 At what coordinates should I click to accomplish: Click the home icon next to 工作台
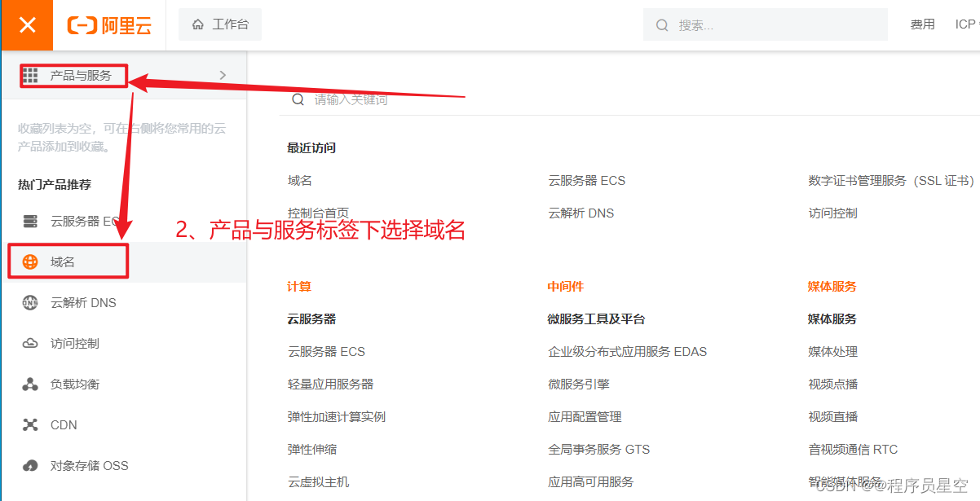pyautogui.click(x=198, y=24)
